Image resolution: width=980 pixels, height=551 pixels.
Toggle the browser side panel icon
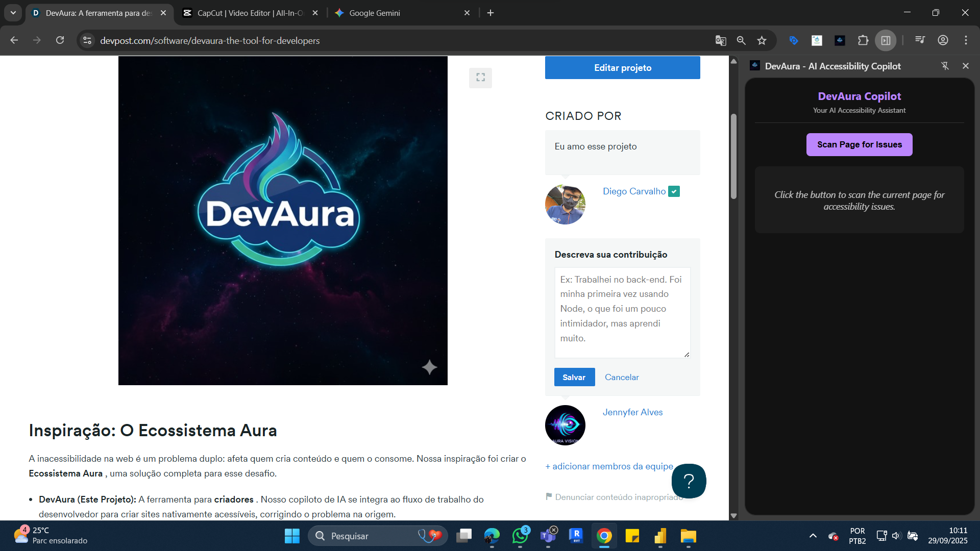point(886,41)
